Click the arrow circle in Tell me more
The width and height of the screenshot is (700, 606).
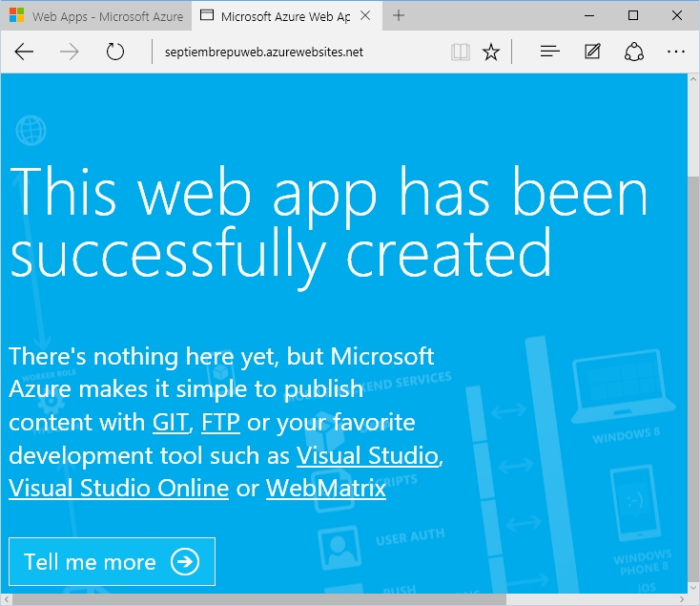pos(185,561)
